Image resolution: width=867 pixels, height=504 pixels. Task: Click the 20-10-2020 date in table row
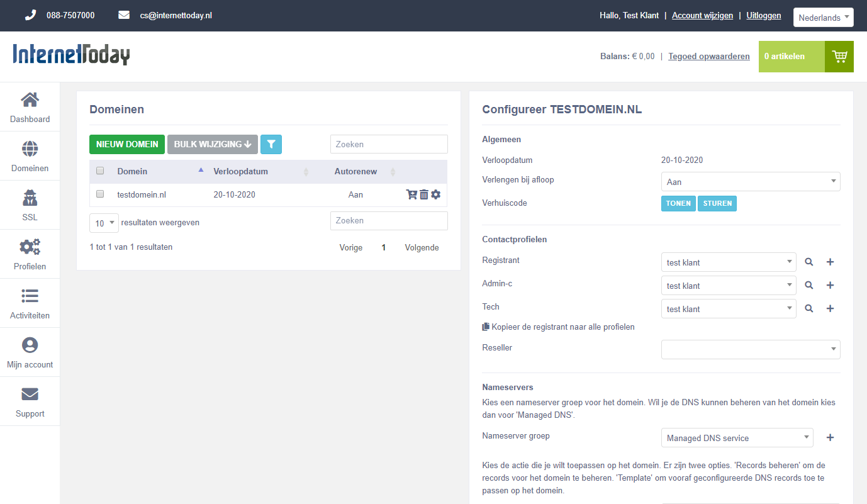click(x=235, y=195)
